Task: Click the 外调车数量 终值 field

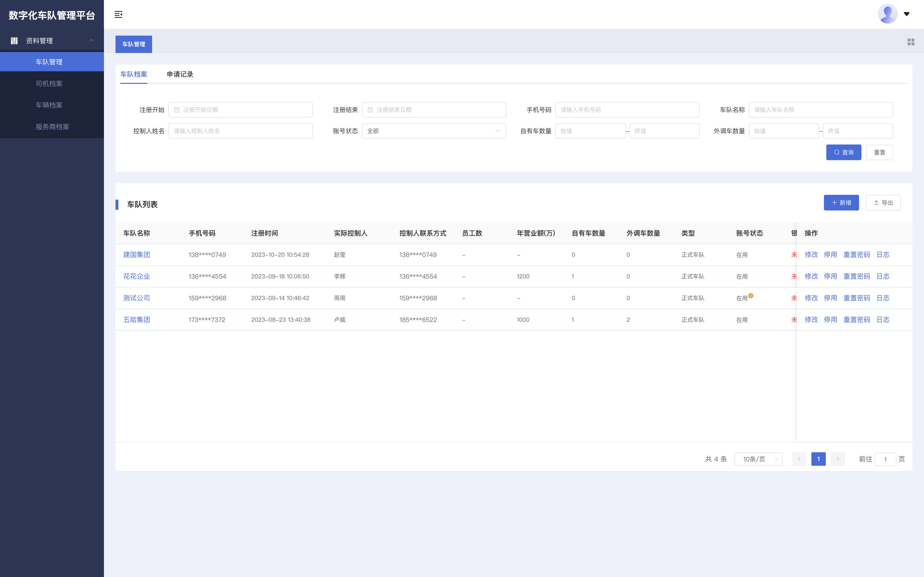Action: [x=858, y=131]
